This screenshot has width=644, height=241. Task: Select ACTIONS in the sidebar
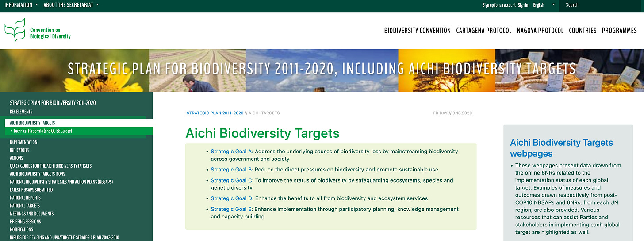click(16, 158)
